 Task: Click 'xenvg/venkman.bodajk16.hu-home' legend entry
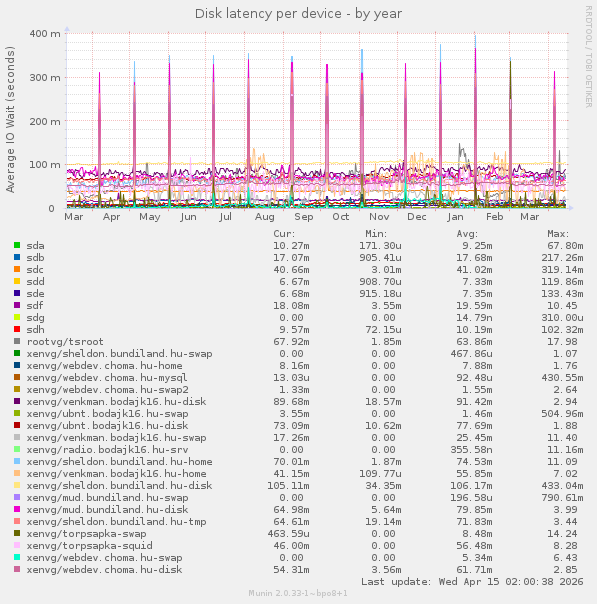[x=116, y=474]
